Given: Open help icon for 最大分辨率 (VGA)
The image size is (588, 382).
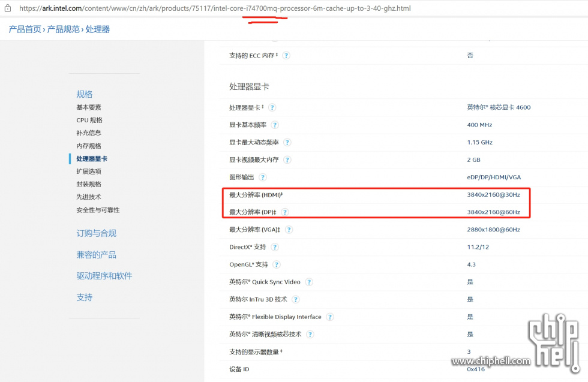Looking at the screenshot, I should pos(289,230).
